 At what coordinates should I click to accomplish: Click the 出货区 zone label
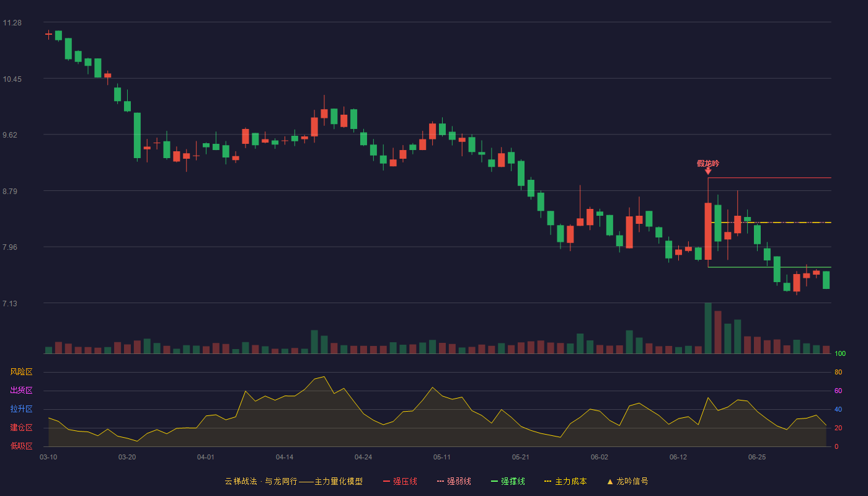click(x=21, y=391)
